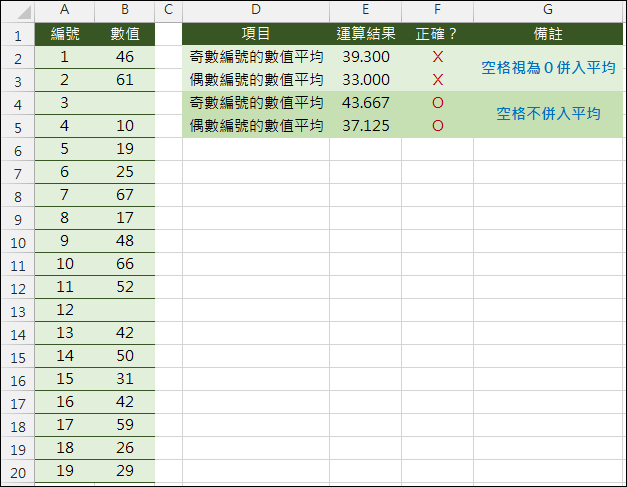Click the red O in row 4
The width and height of the screenshot is (627, 487).
tap(437, 103)
